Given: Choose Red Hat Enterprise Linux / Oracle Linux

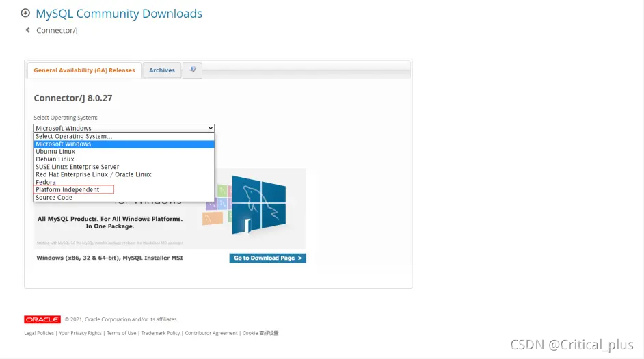Looking at the screenshot, I should pos(94,174).
